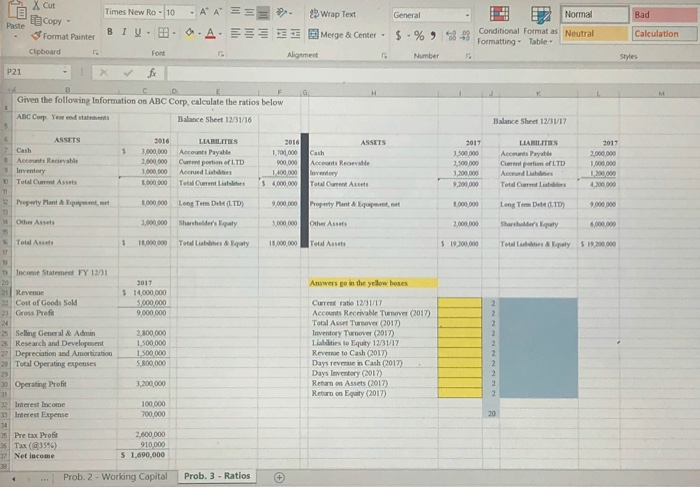Click the Borders icon
Image resolution: width=700 pixels, height=488 pixels.
(164, 33)
